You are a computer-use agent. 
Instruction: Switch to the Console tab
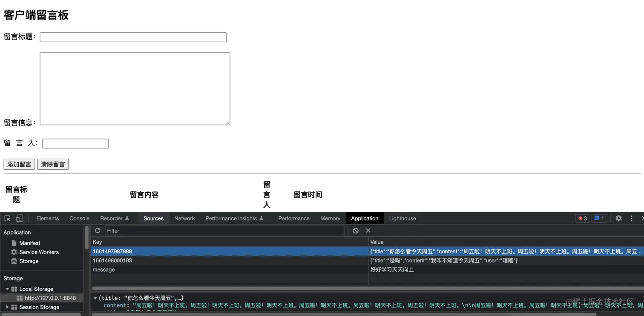[x=79, y=218]
